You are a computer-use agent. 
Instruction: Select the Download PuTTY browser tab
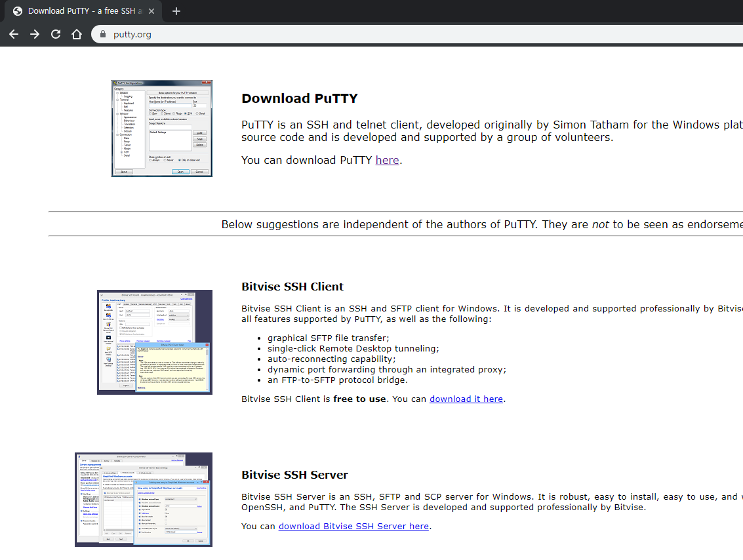click(84, 11)
